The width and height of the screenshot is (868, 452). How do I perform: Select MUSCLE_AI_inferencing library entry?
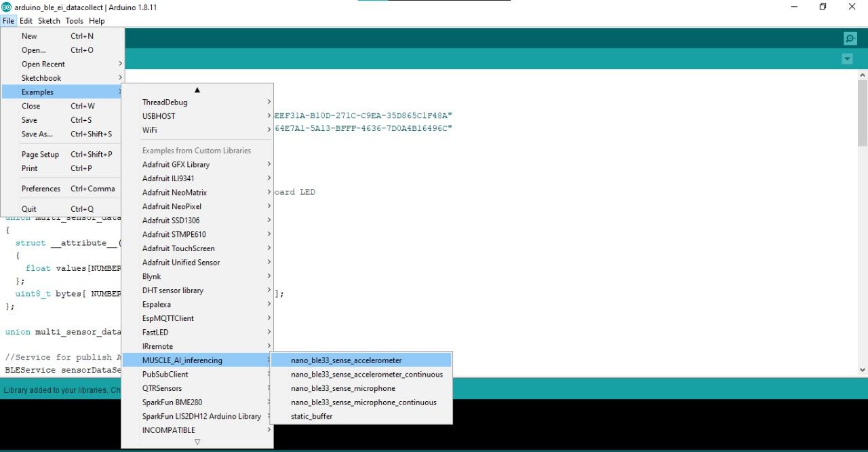tap(197, 360)
